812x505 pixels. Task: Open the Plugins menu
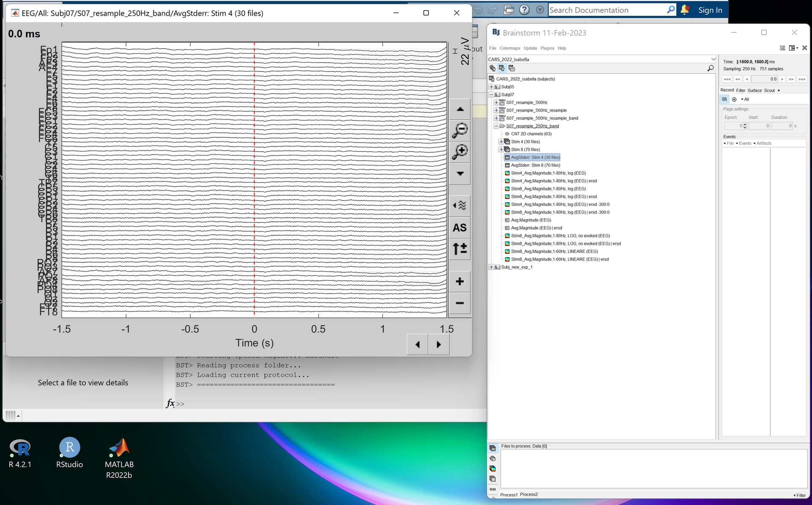pos(547,48)
